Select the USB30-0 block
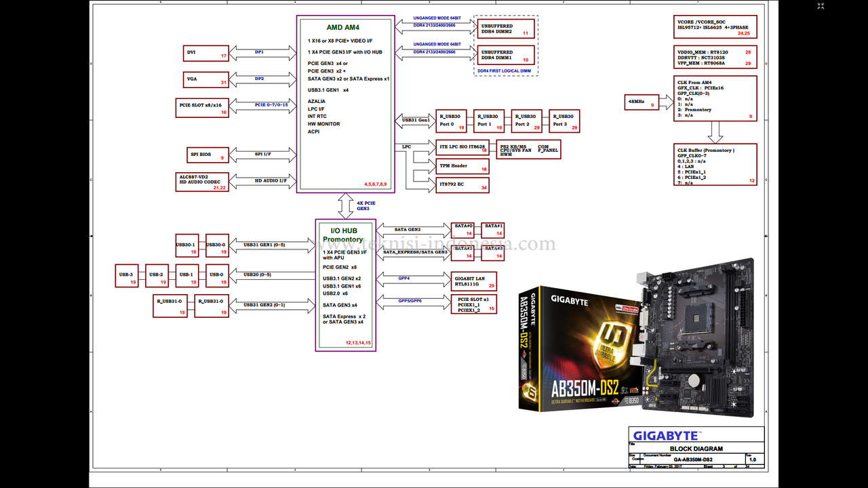 click(217, 245)
